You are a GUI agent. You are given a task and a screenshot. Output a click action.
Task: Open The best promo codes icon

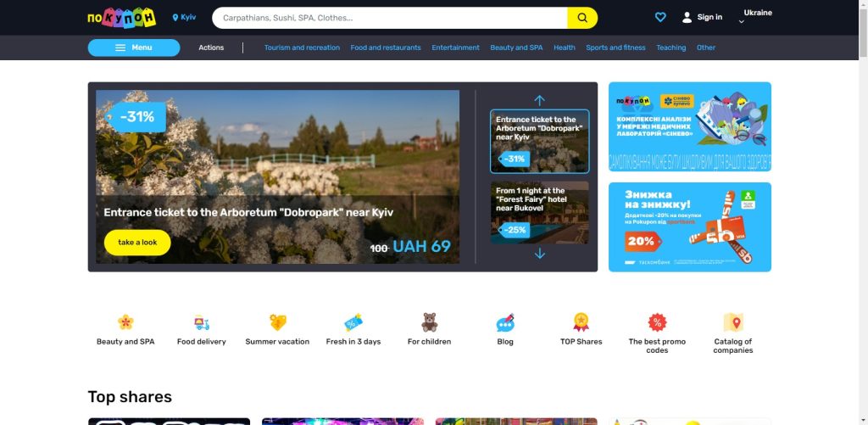[x=657, y=322]
